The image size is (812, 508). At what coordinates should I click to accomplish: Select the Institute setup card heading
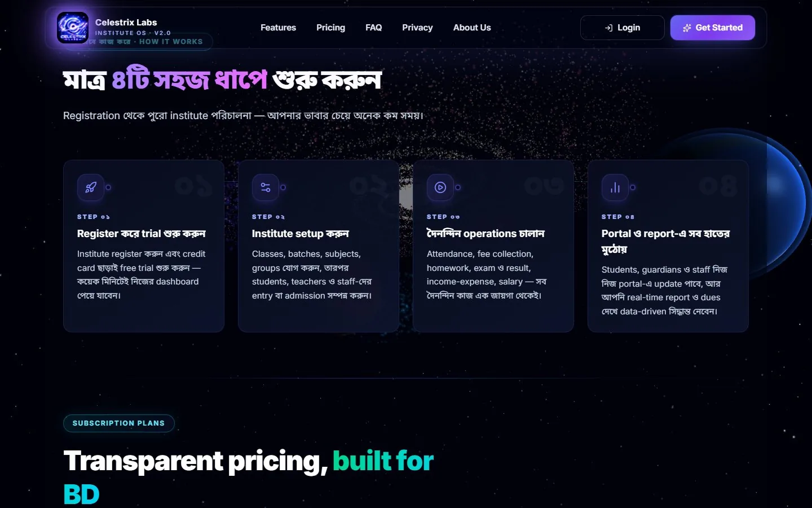pos(301,234)
